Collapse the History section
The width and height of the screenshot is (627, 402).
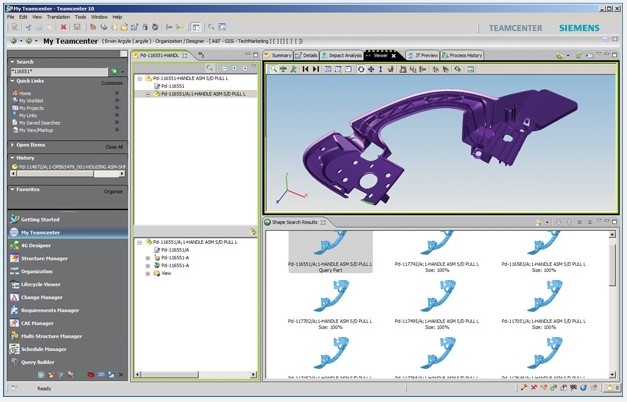point(12,158)
